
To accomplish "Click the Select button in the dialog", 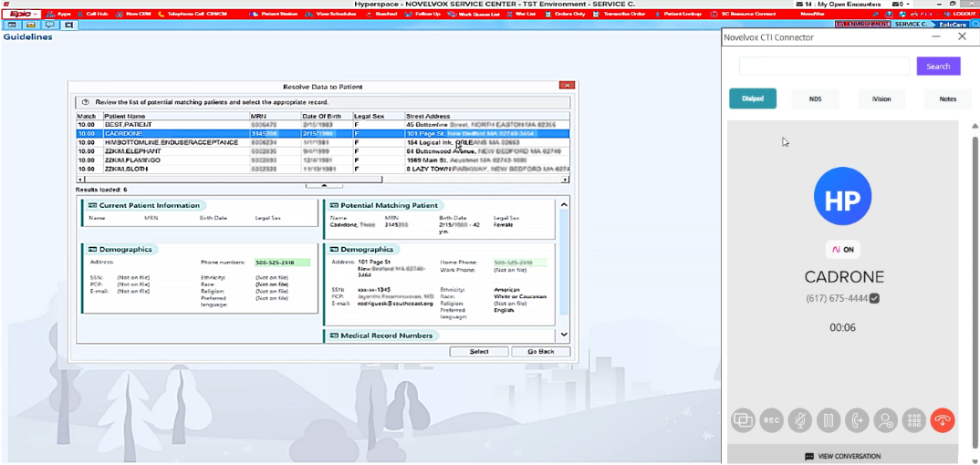I will tap(479, 351).
